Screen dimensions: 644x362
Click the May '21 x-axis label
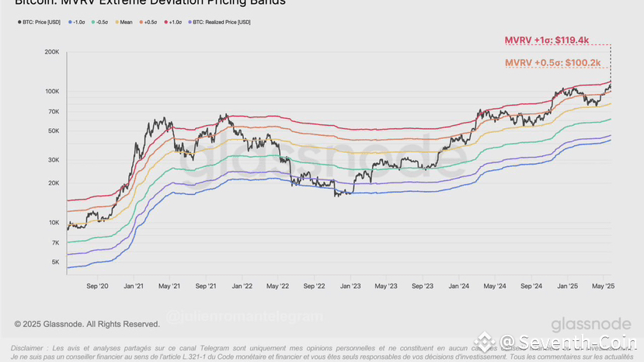(x=169, y=286)
